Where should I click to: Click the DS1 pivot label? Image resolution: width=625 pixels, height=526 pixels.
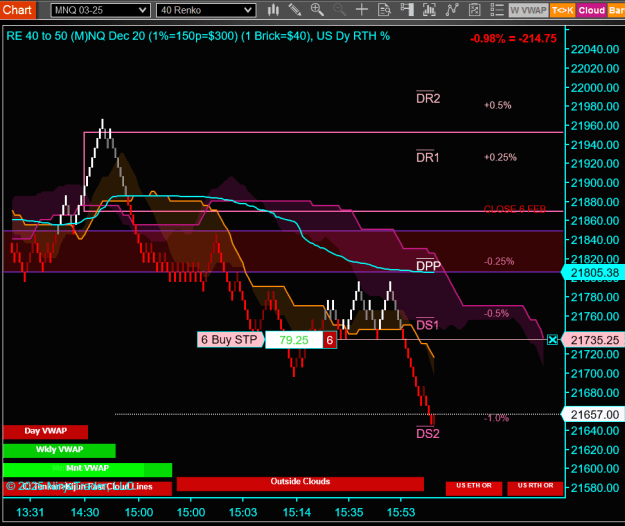(x=427, y=325)
